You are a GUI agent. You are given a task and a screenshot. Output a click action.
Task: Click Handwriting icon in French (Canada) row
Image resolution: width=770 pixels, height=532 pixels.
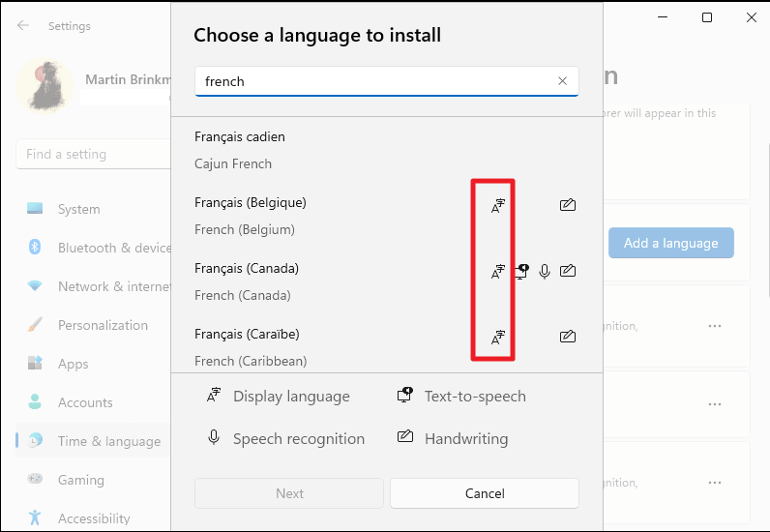coord(568,271)
